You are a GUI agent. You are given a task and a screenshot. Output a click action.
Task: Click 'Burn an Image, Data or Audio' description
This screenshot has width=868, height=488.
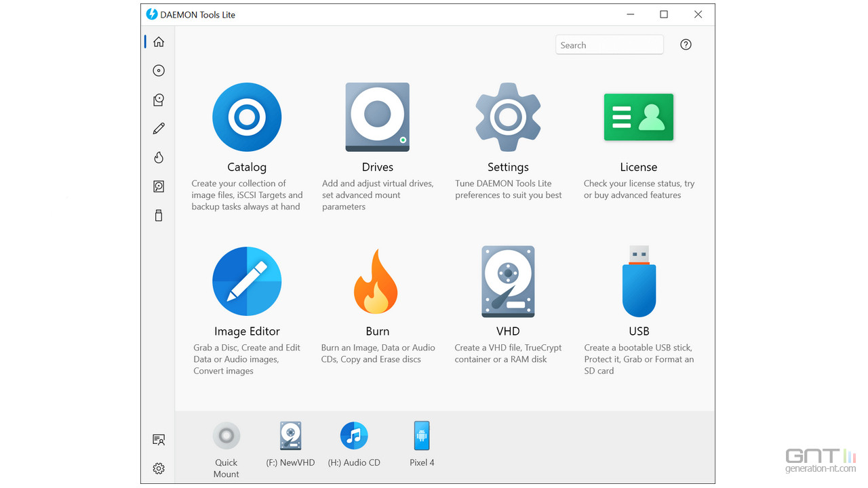click(x=378, y=354)
